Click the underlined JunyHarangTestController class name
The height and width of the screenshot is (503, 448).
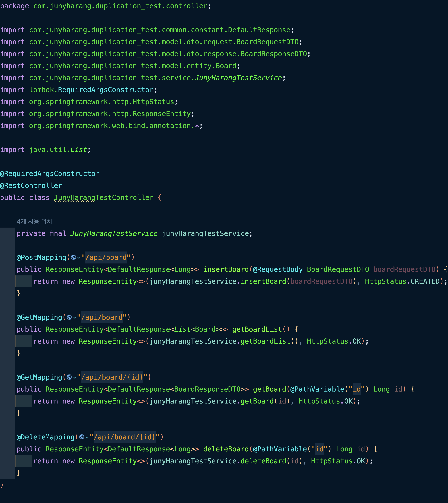tap(103, 198)
